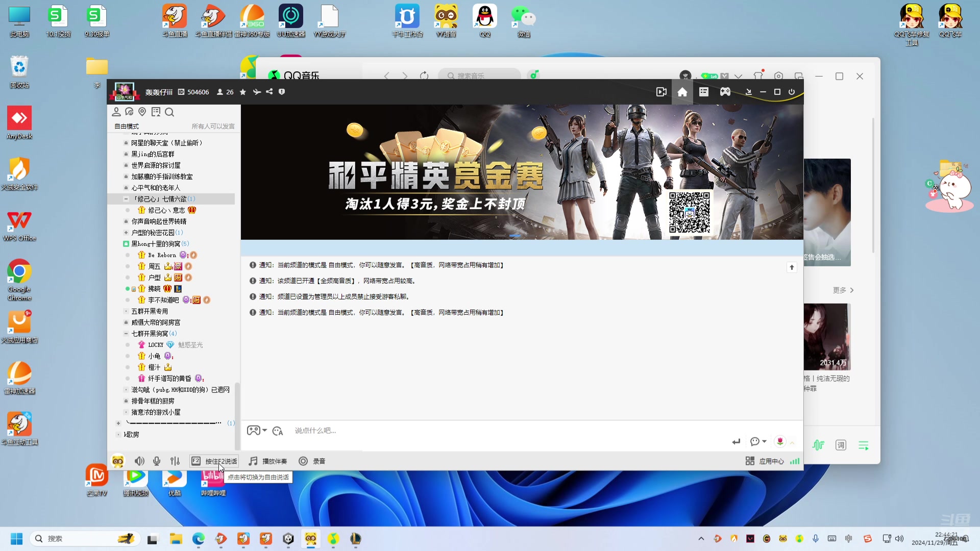This screenshot has width=980, height=551.
Task: Open the audio mixer settings icon
Action: pos(175,461)
